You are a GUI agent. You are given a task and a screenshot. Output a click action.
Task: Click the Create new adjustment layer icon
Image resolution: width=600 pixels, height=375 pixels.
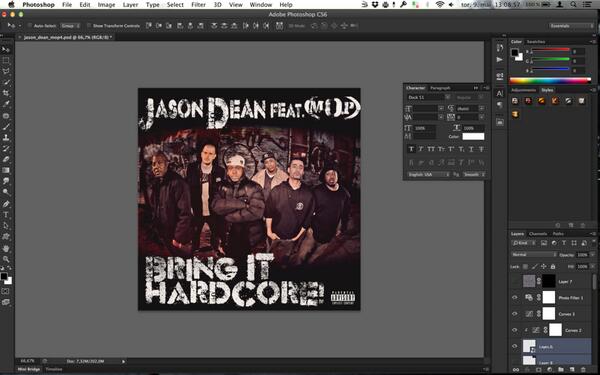click(x=549, y=370)
